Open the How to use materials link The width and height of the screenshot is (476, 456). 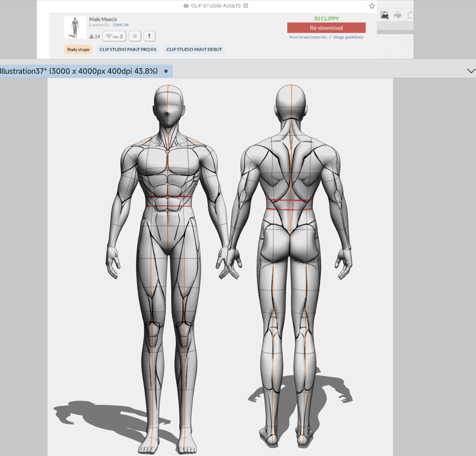click(308, 37)
